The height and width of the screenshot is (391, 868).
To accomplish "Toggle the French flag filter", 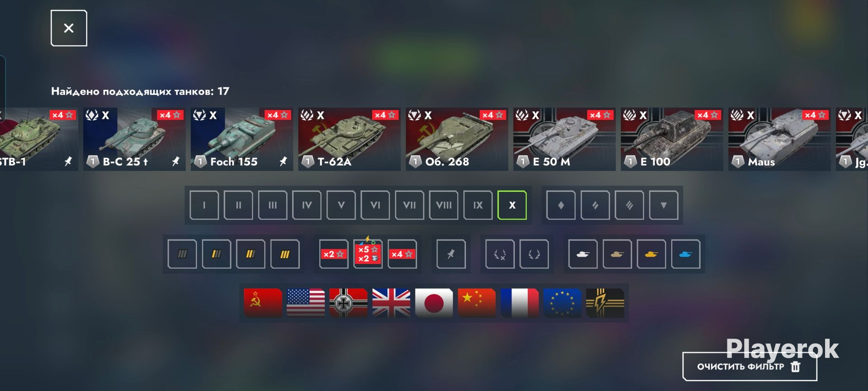I will 519,302.
